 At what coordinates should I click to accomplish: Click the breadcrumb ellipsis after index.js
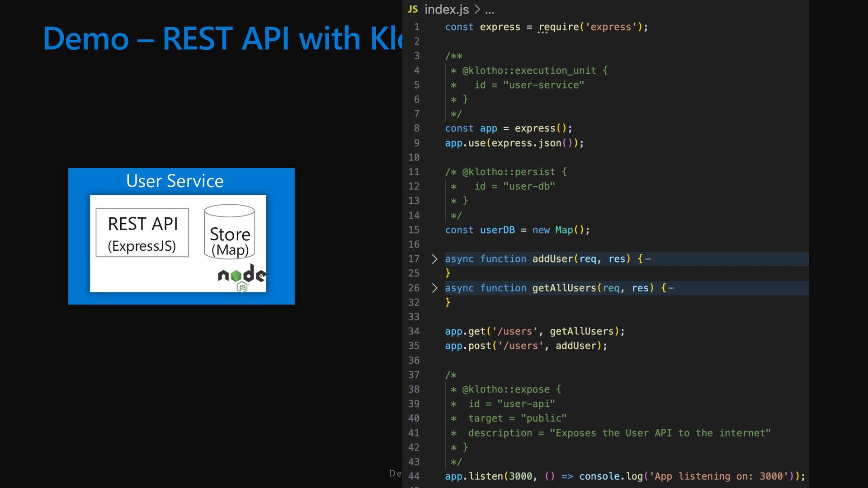click(490, 11)
